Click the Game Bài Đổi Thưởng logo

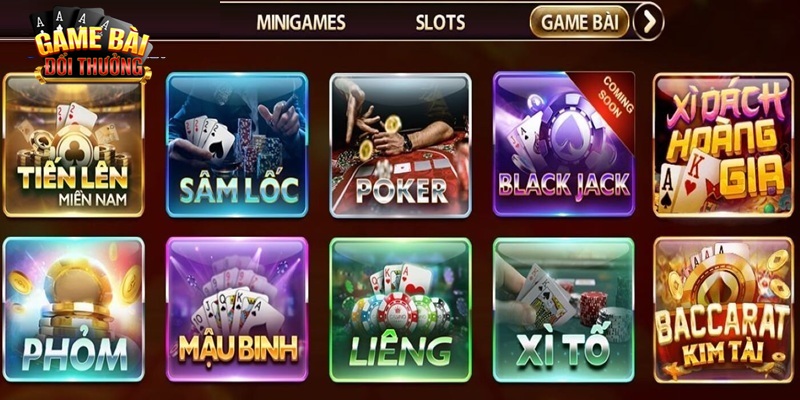[x=92, y=46]
